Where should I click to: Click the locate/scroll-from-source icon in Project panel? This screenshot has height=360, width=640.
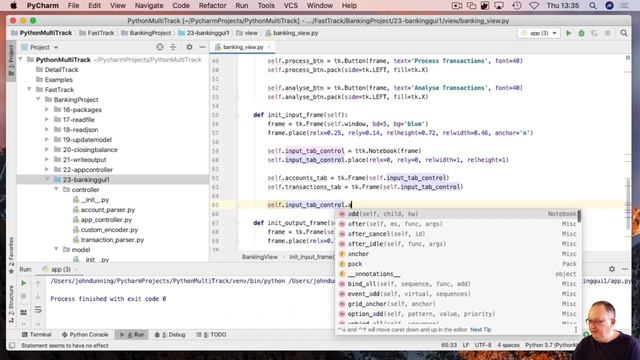tap(160, 47)
